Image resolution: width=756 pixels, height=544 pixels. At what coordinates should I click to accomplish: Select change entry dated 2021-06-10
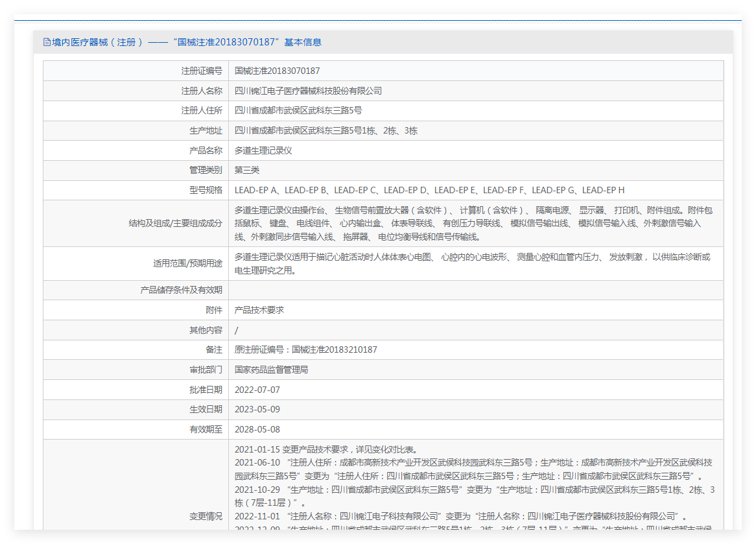473,469
